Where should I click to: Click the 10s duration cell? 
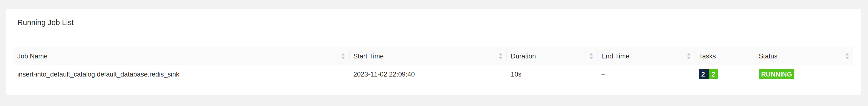[516, 74]
